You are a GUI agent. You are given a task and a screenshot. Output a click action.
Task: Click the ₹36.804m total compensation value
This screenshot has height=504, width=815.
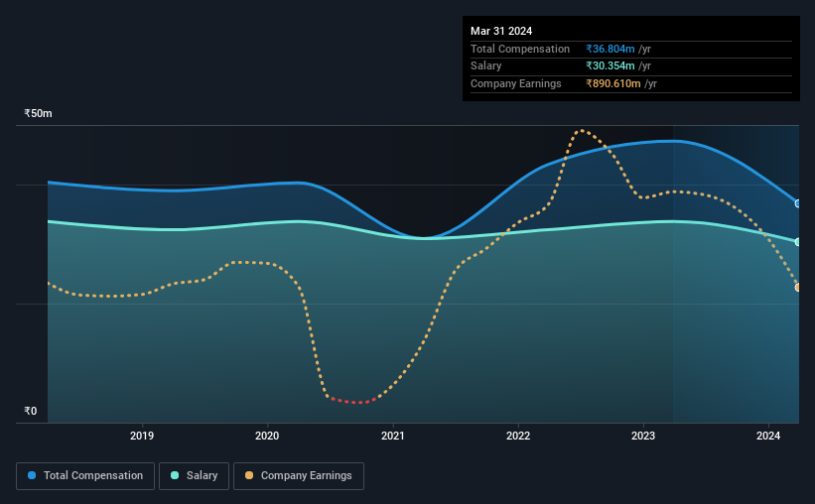[x=611, y=49]
